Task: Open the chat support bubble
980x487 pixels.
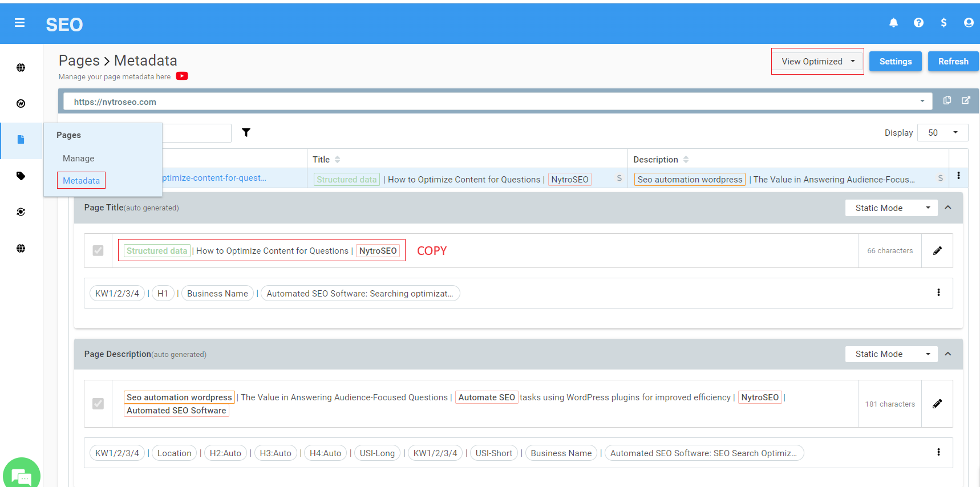Action: coord(22,473)
